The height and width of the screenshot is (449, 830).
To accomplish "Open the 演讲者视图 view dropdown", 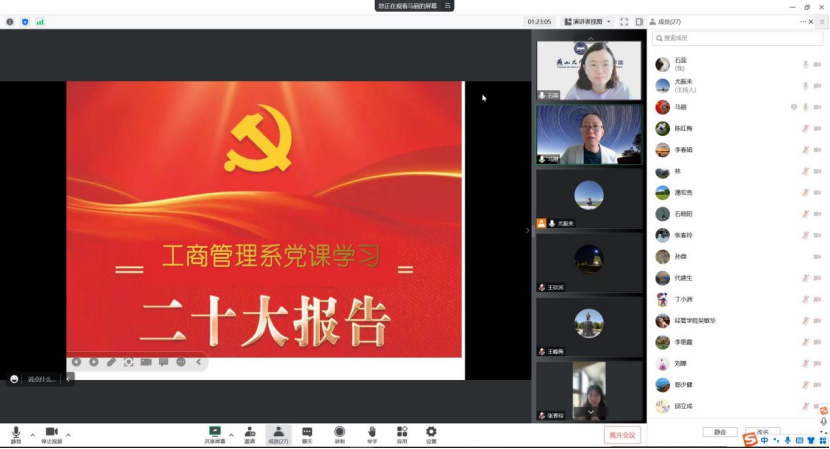I will [587, 21].
